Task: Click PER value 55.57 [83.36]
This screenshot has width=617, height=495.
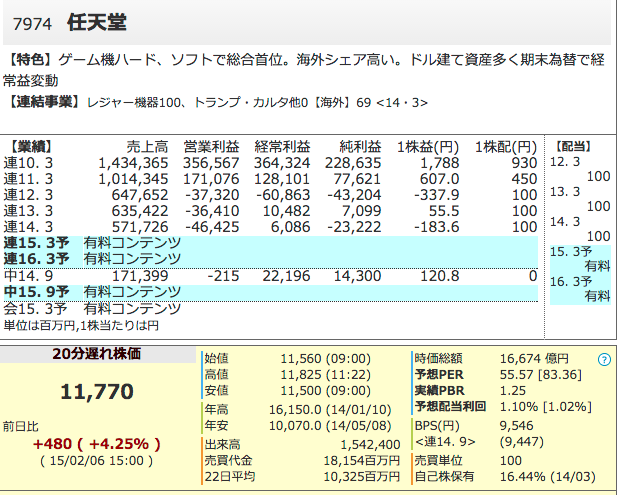Action: click(541, 375)
